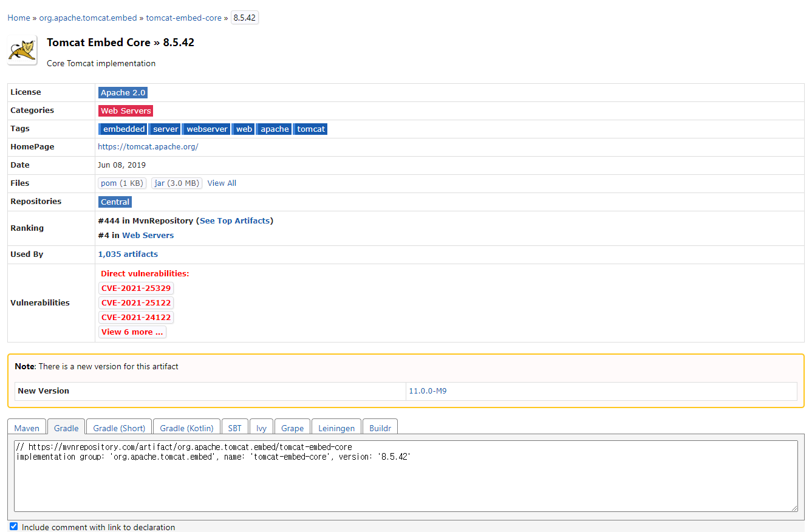Open the Maven tab
The image size is (812, 532).
point(27,428)
